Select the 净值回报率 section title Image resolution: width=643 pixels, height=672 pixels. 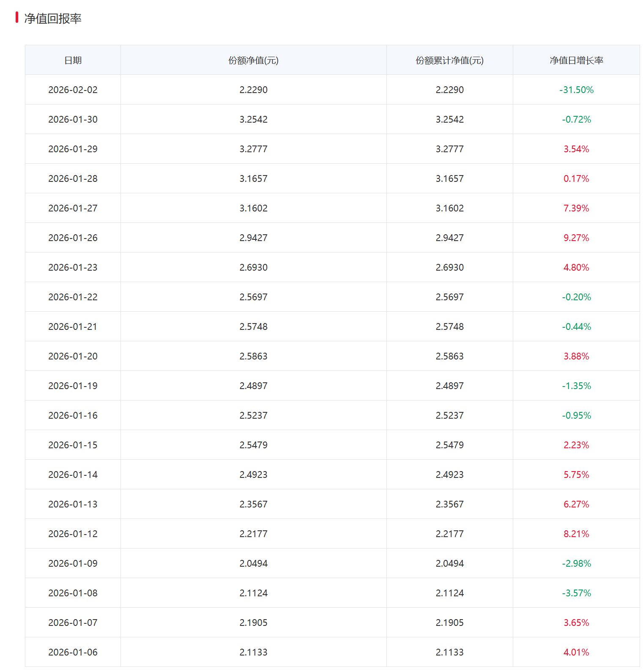coord(53,19)
